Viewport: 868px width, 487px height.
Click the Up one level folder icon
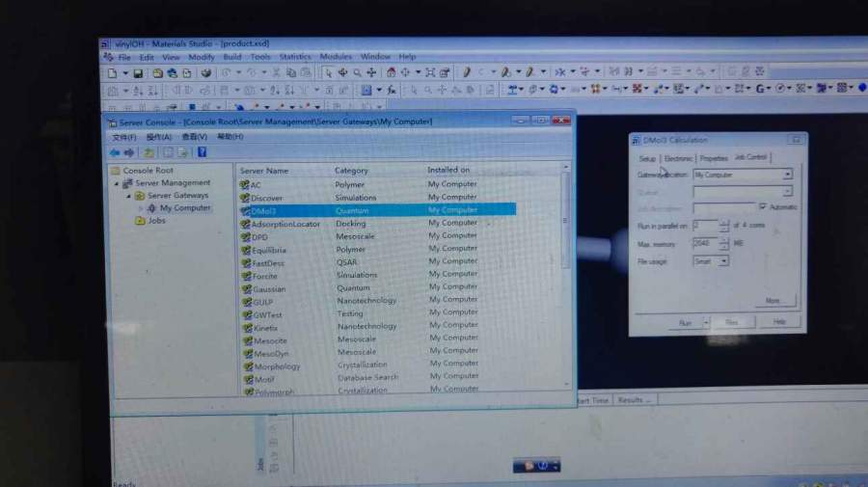point(149,152)
